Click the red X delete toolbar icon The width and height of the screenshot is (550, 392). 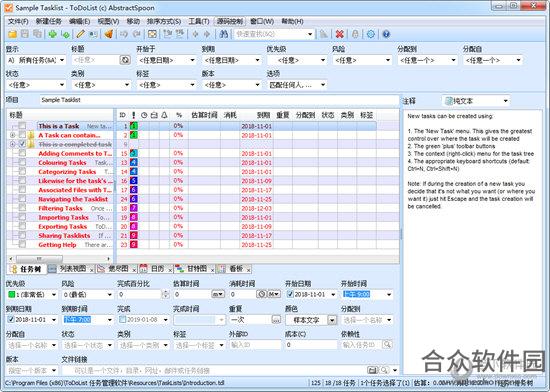tap(339, 34)
